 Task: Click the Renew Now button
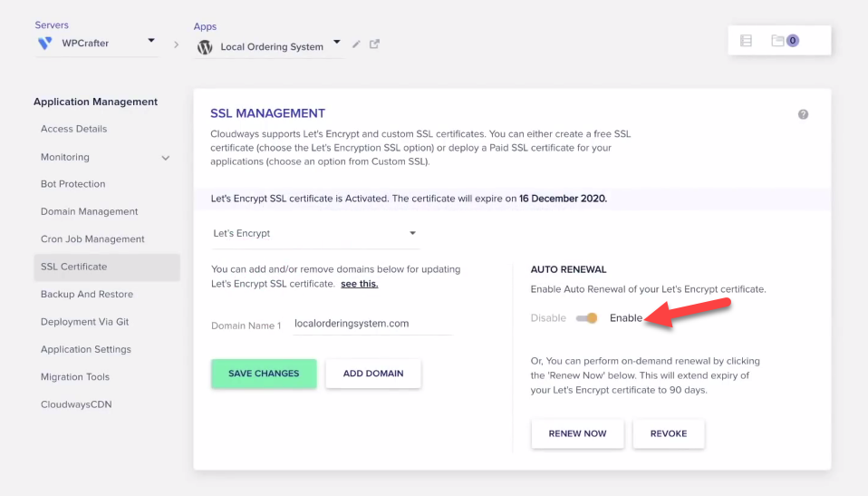tap(577, 433)
